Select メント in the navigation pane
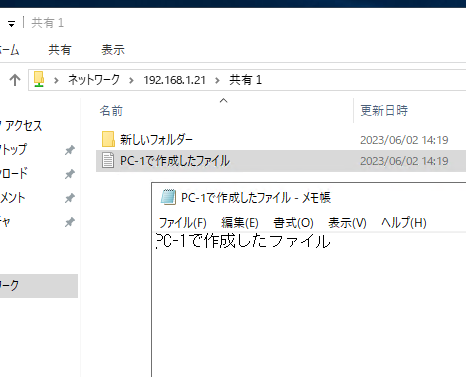This screenshot has height=377, width=466. (13, 198)
